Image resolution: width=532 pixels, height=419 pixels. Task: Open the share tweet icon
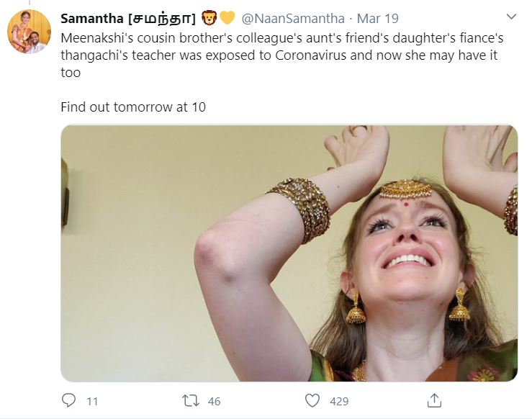coord(433,400)
